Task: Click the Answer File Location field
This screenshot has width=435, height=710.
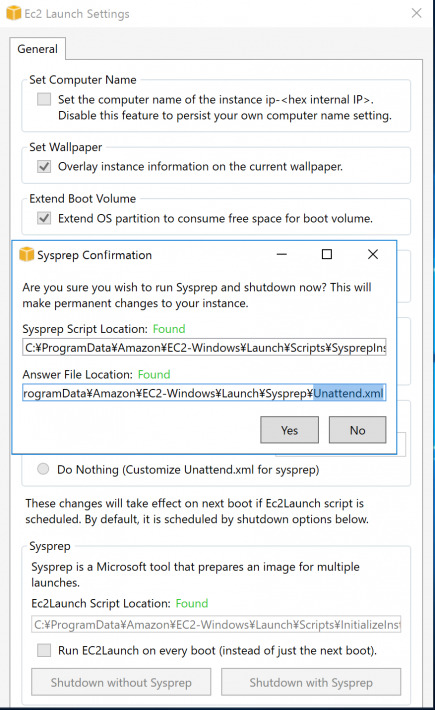Action: pos(204,393)
